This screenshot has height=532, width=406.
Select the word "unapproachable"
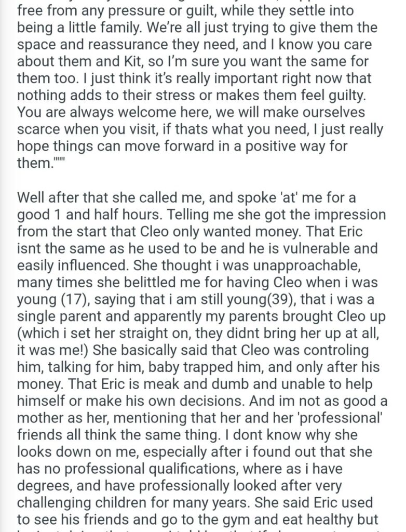click(307, 265)
